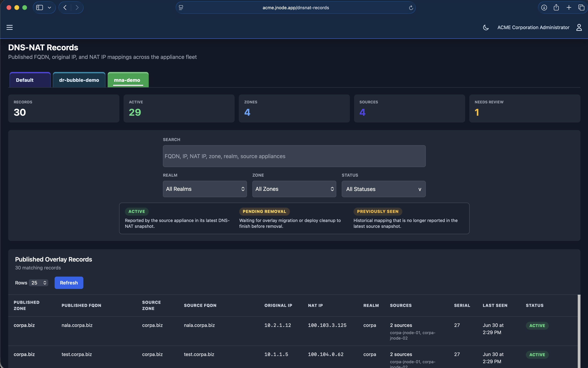Show the tab overview
Screen dimensions: 588x368
[581, 8]
